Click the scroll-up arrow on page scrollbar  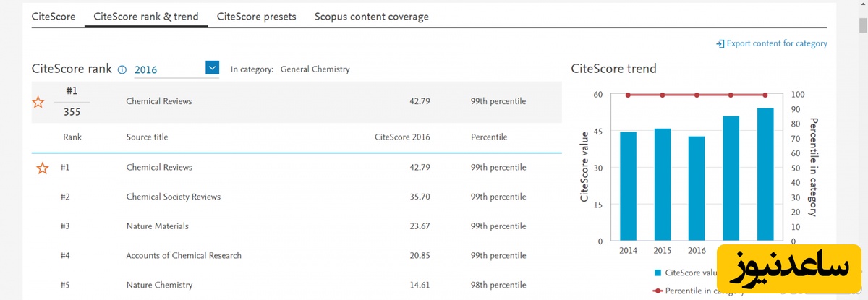[862, 5]
